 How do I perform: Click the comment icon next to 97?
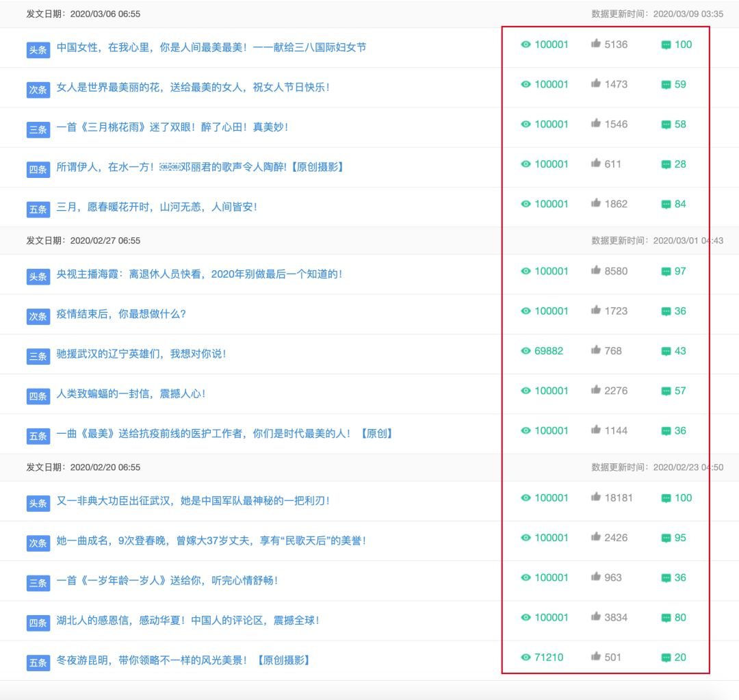pos(666,272)
